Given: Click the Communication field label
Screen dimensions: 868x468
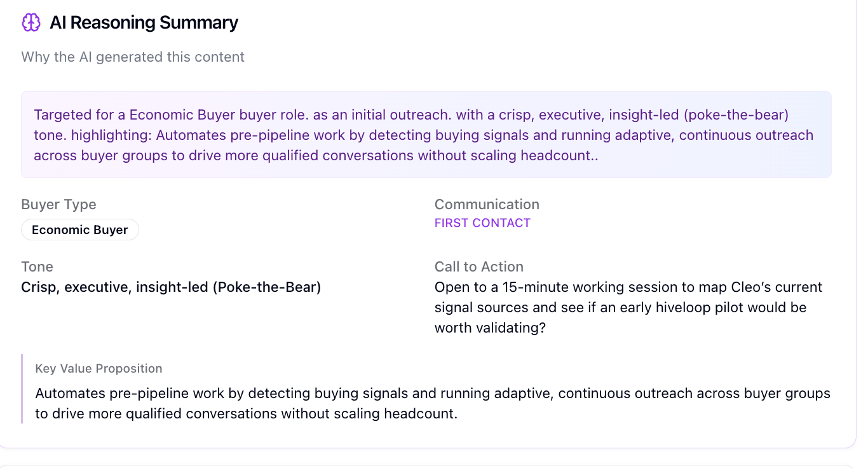Looking at the screenshot, I should 487,205.
